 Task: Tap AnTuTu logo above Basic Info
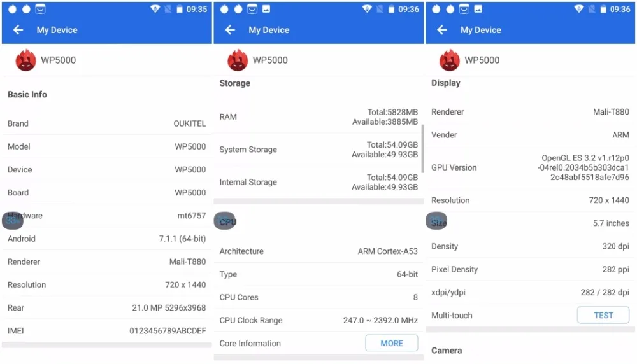(x=25, y=60)
